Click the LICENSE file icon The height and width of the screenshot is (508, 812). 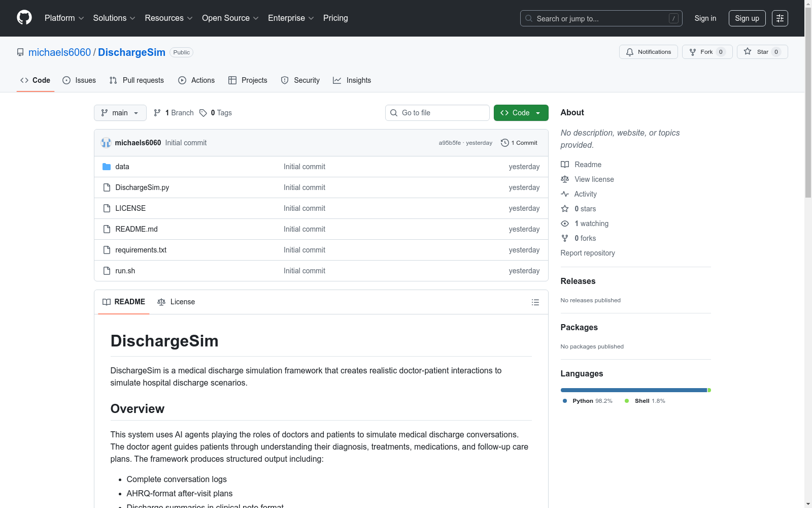pos(107,208)
